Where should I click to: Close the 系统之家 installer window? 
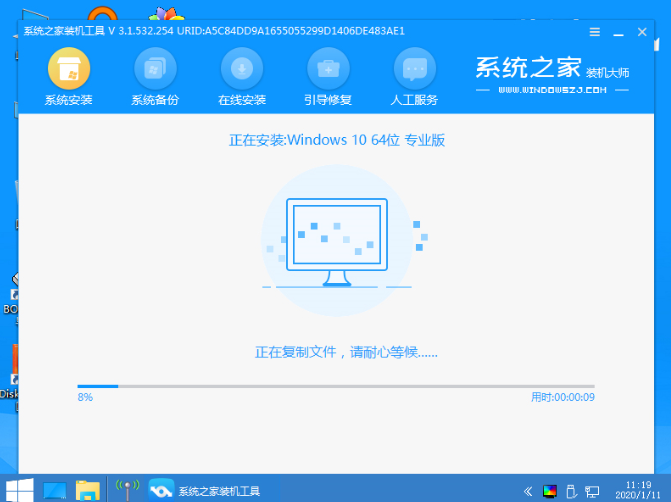(x=641, y=31)
